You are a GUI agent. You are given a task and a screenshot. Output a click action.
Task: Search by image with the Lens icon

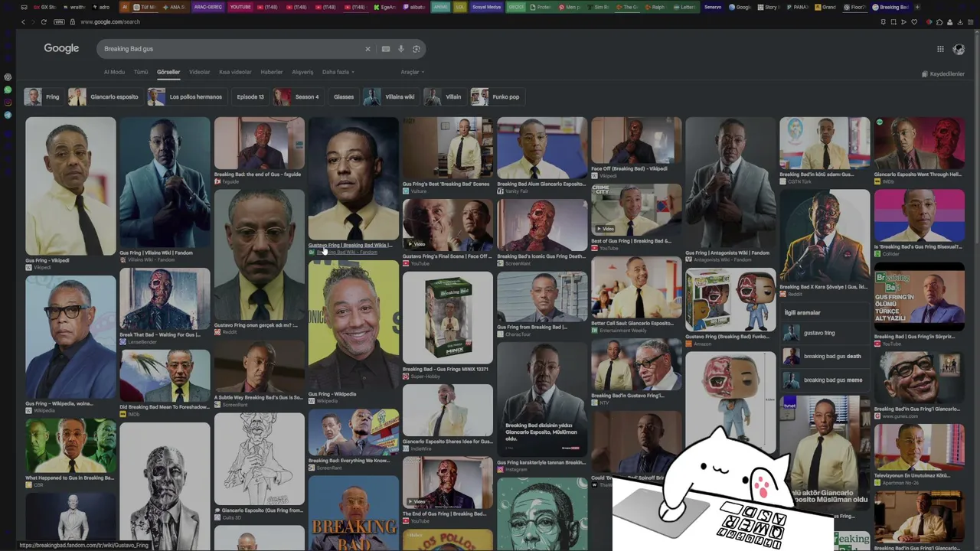click(x=416, y=49)
